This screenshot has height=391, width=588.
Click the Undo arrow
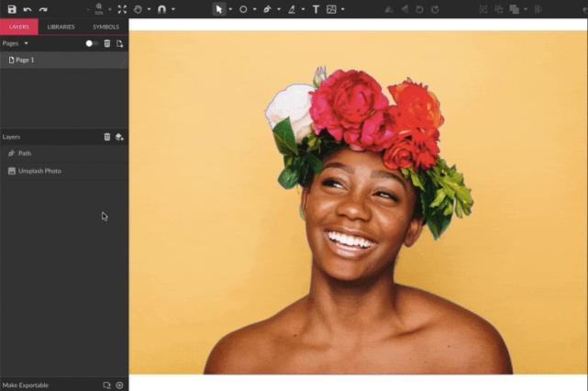pos(28,9)
